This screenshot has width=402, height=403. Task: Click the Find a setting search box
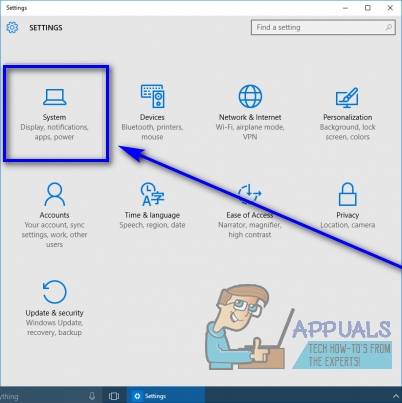(x=323, y=27)
